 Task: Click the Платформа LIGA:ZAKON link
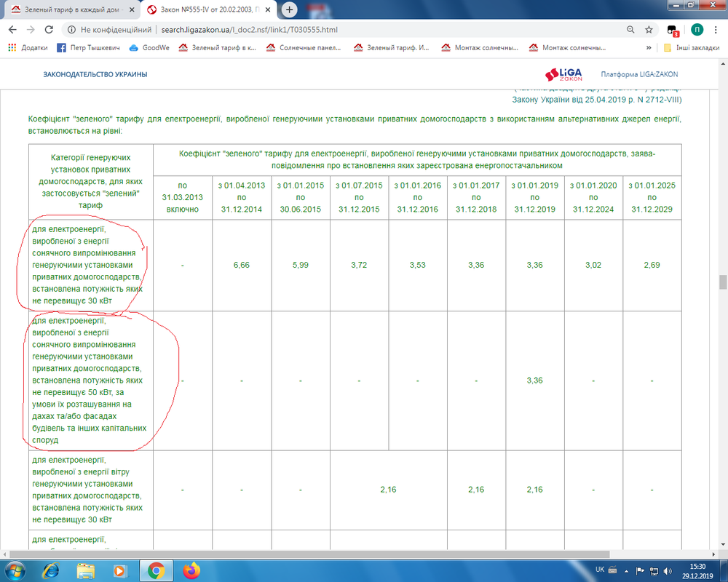[x=639, y=74]
